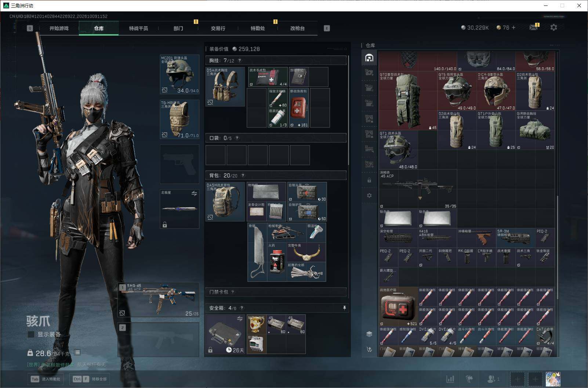Select the empty secondary weapon slot 2
The height and width of the screenshot is (388, 588).
tap(159, 339)
